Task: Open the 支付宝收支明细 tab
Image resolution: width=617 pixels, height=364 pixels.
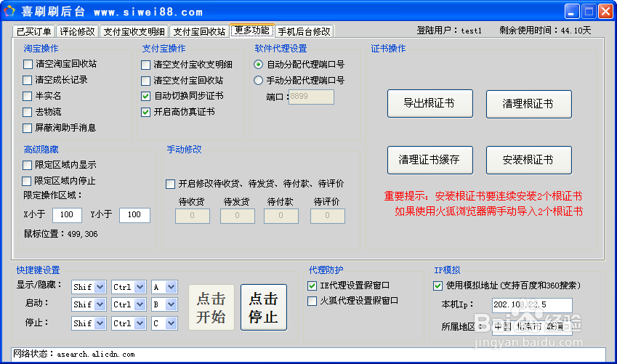Action: point(134,31)
